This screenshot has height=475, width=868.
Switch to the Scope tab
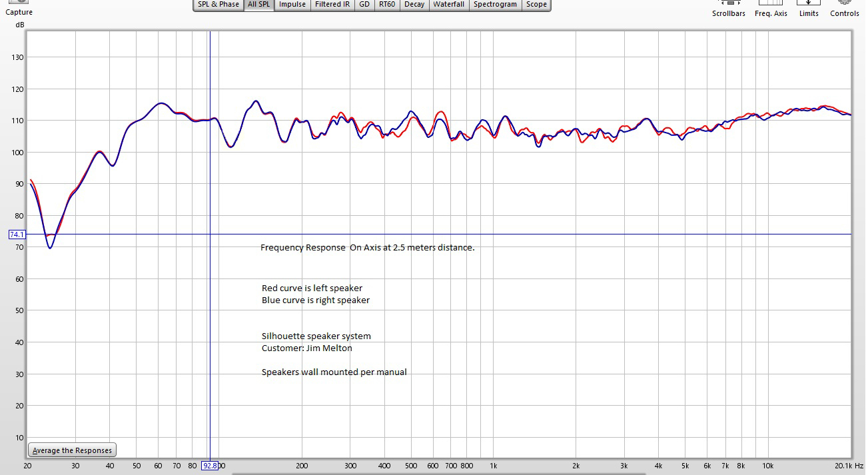[536, 5]
